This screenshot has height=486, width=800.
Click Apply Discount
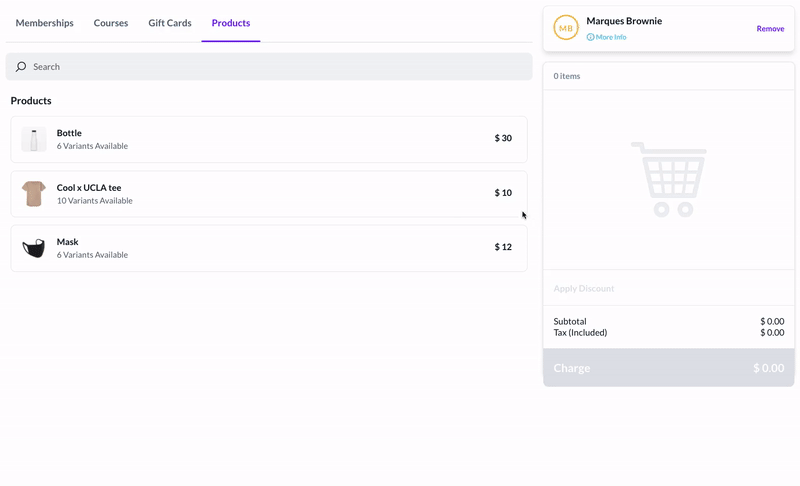[x=584, y=289]
